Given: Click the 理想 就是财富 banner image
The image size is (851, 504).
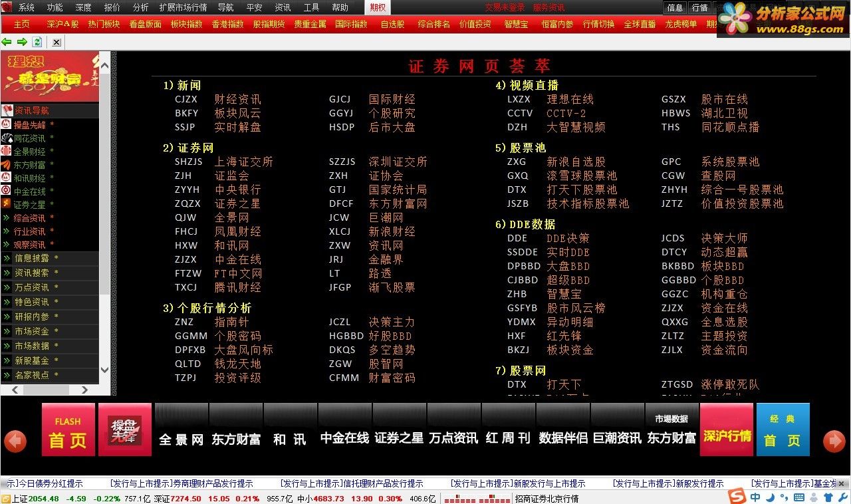Looking at the screenshot, I should [x=50, y=77].
